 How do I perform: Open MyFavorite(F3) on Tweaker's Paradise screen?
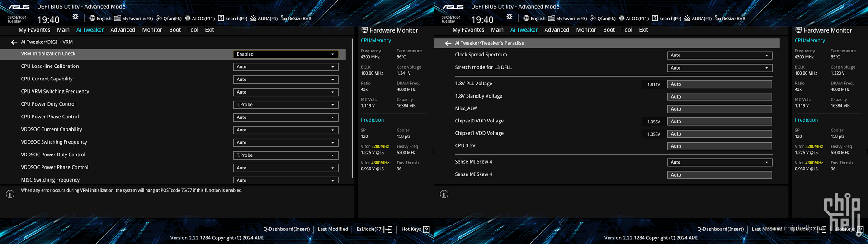point(568,19)
